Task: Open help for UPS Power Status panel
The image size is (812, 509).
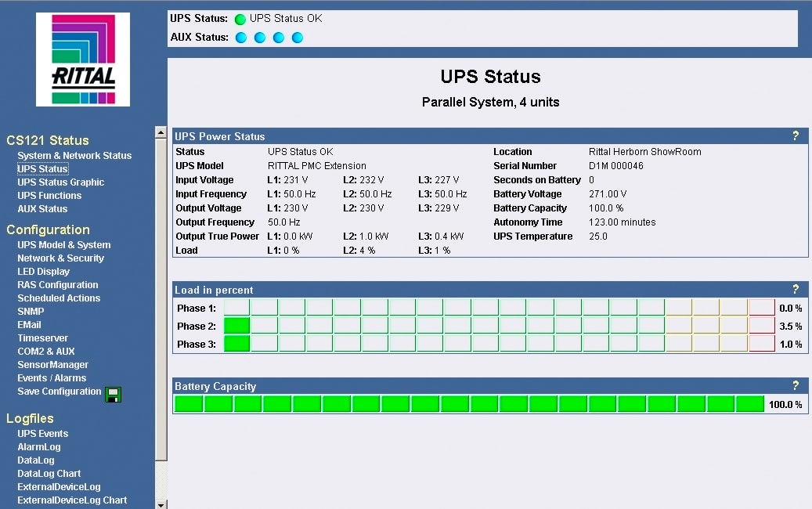Action: 796,135
